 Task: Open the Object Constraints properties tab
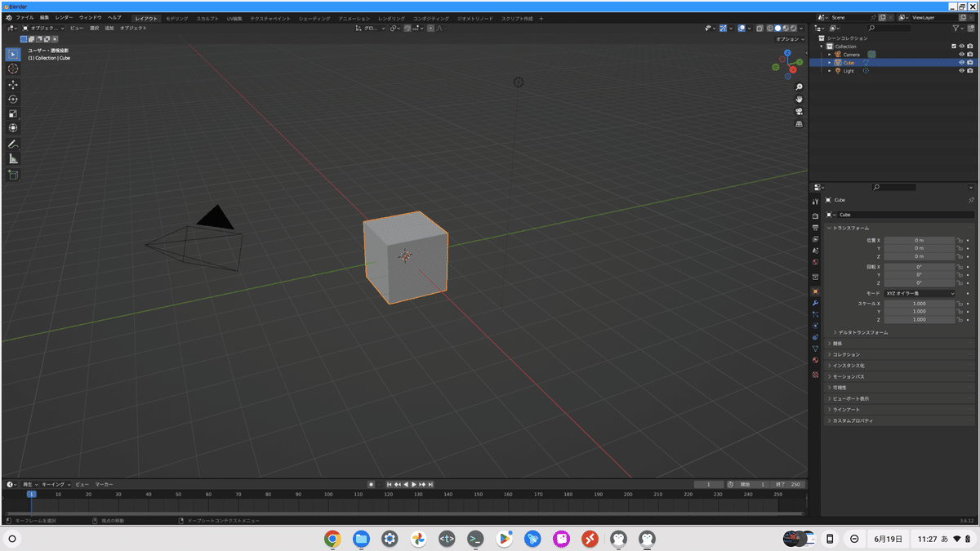click(815, 337)
